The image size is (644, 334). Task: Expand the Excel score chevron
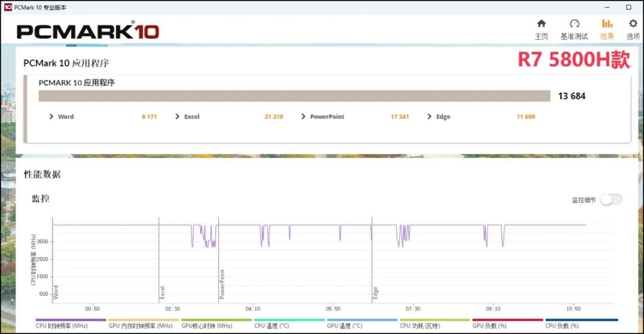tap(178, 117)
